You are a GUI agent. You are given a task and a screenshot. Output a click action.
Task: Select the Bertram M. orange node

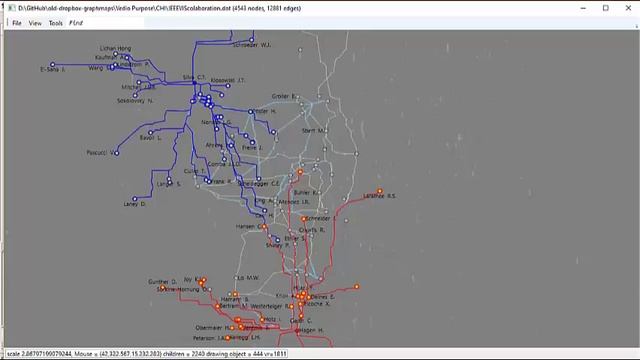(218, 306)
